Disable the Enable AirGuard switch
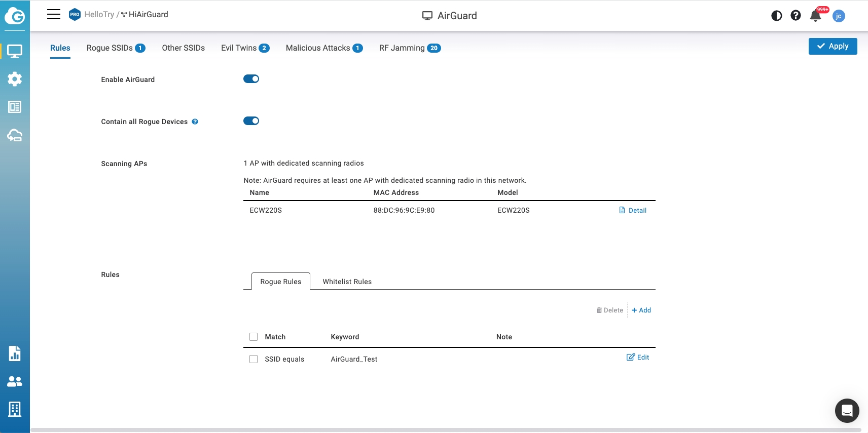868x433 pixels. (251, 79)
